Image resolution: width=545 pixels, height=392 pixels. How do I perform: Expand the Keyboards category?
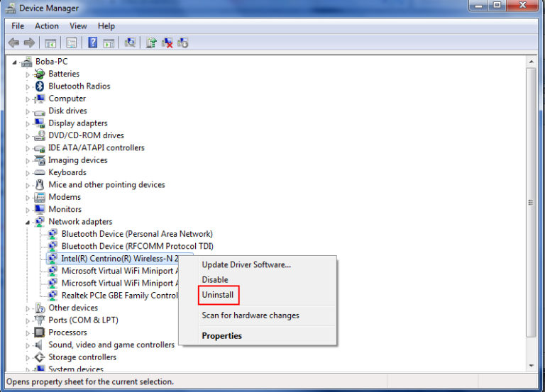point(28,173)
